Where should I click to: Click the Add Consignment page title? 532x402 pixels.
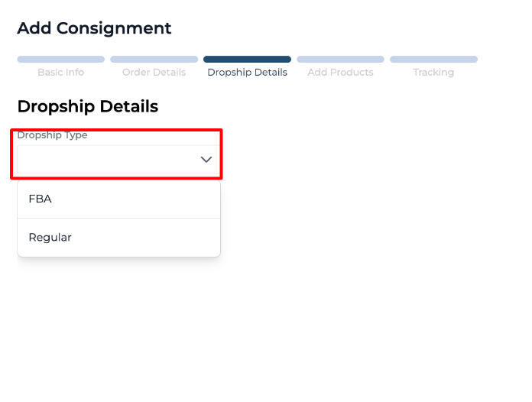pyautogui.click(x=94, y=28)
